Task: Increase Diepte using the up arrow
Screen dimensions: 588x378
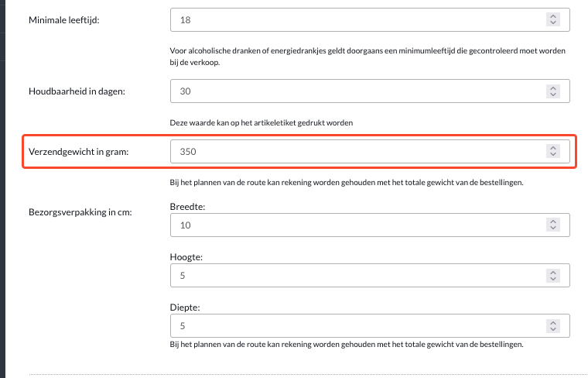Action: click(553, 322)
